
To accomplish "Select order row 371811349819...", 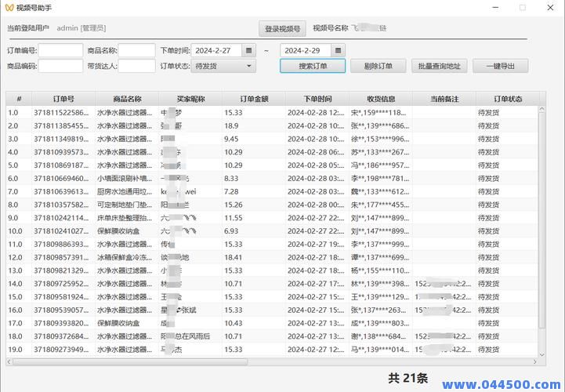I will (272, 139).
